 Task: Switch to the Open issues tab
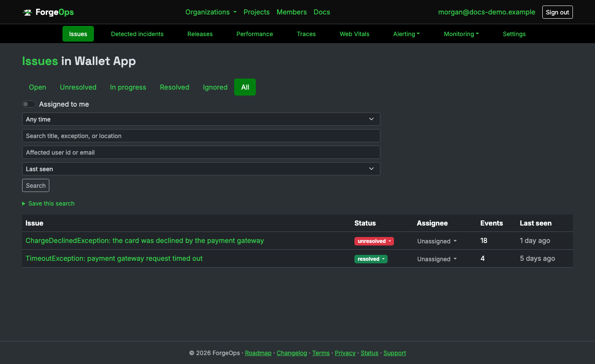click(x=37, y=87)
